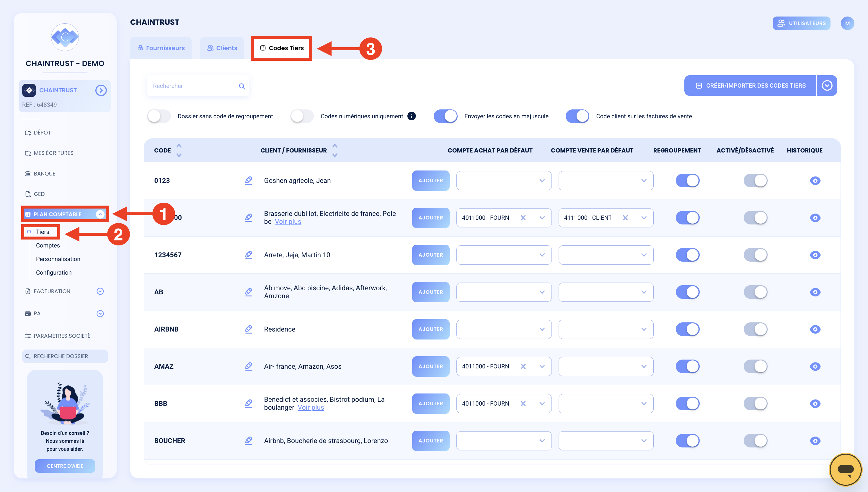868x492 pixels.
Task: Sort Client / Fournisseur column descending
Action: pyautogui.click(x=335, y=155)
